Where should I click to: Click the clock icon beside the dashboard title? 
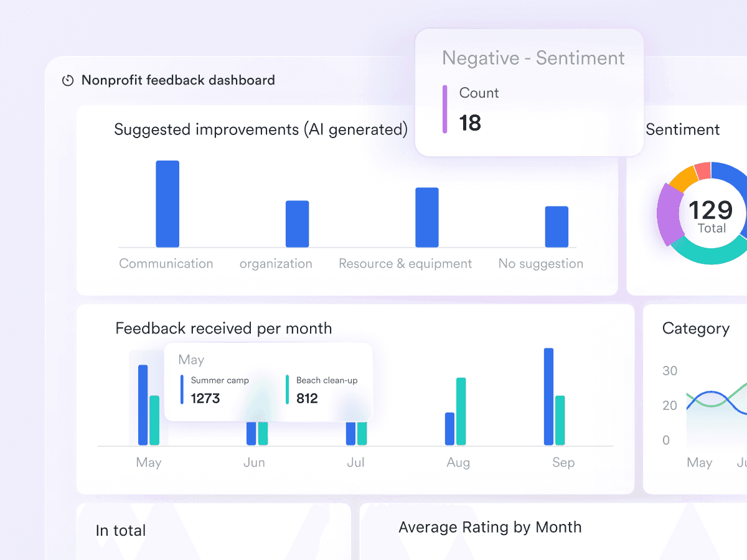[67, 80]
